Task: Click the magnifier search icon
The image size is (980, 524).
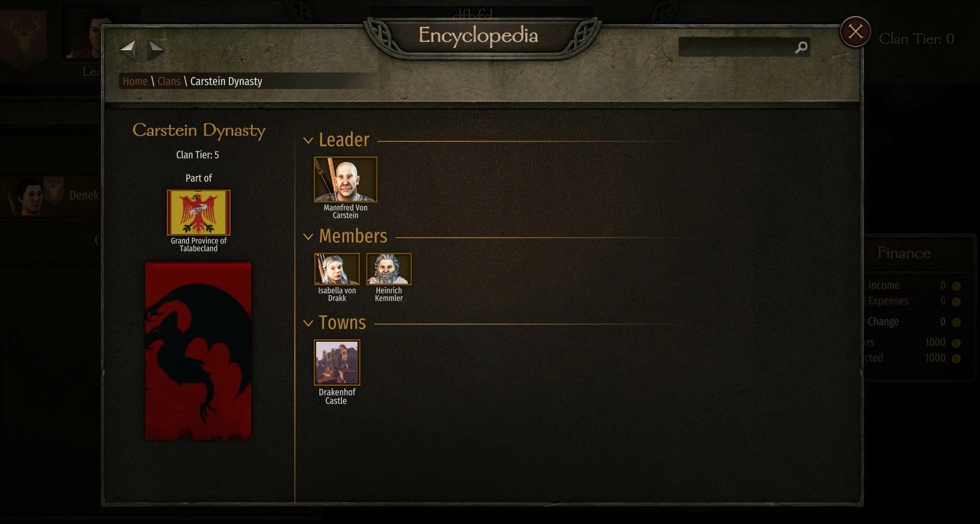Action: point(801,47)
